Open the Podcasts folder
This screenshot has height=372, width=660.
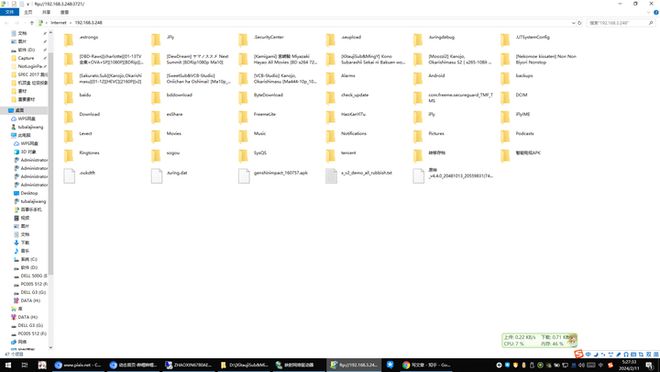[x=517, y=136]
